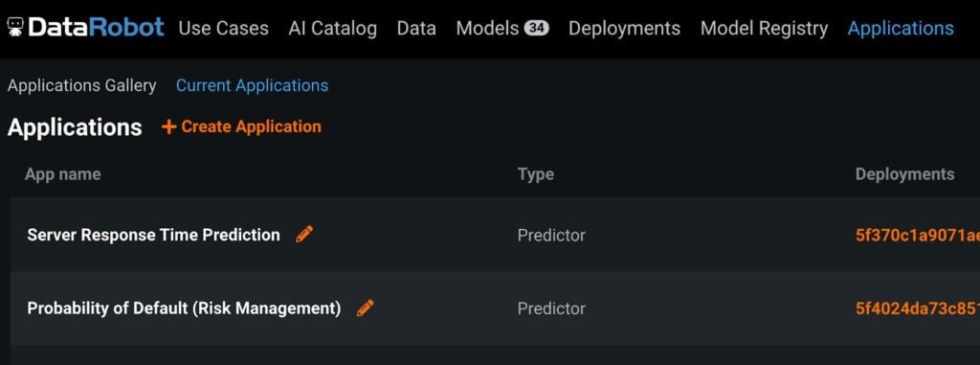Switch to the Applications Gallery tab

click(82, 85)
